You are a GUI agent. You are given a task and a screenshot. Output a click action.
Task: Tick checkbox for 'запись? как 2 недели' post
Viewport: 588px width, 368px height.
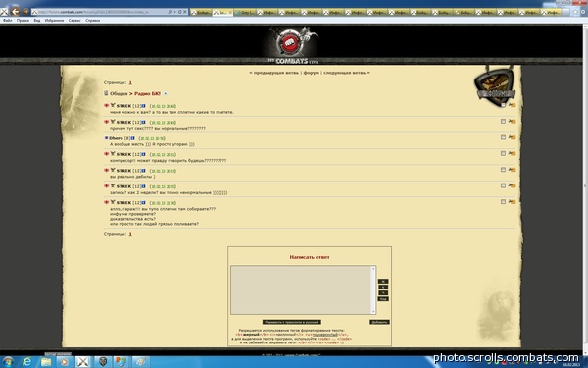point(504,185)
